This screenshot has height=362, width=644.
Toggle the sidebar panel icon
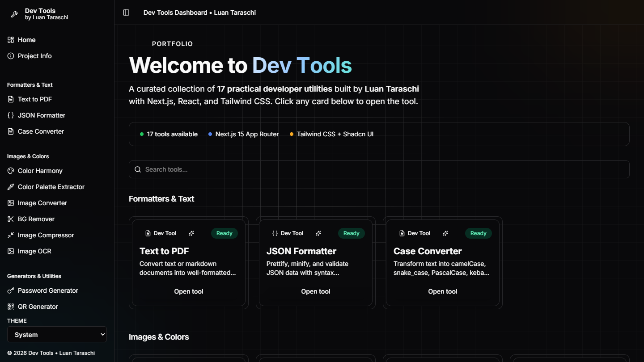[x=126, y=13]
